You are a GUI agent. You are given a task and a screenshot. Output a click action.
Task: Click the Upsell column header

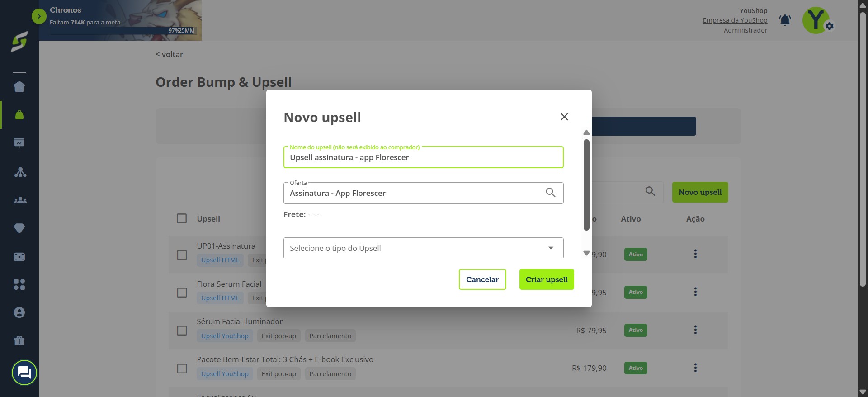(208, 219)
